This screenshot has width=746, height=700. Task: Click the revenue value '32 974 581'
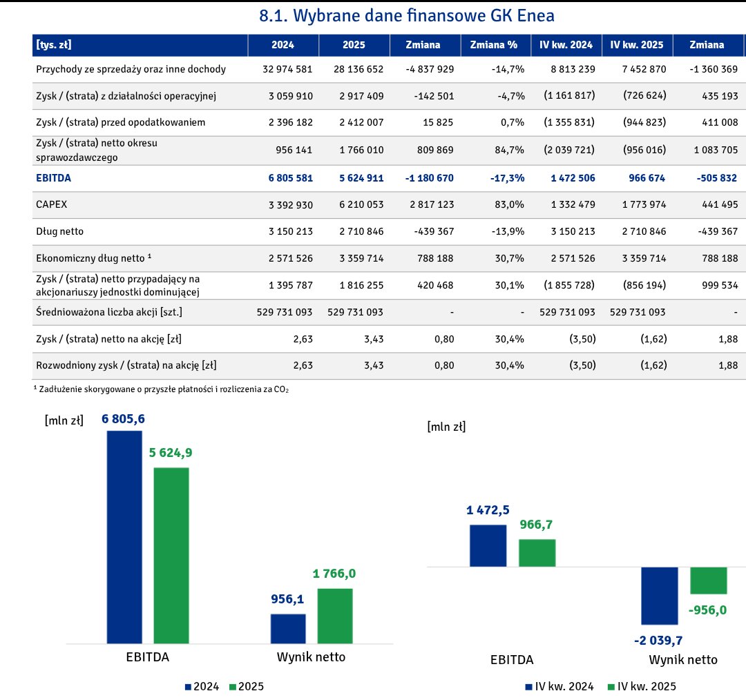click(287, 70)
